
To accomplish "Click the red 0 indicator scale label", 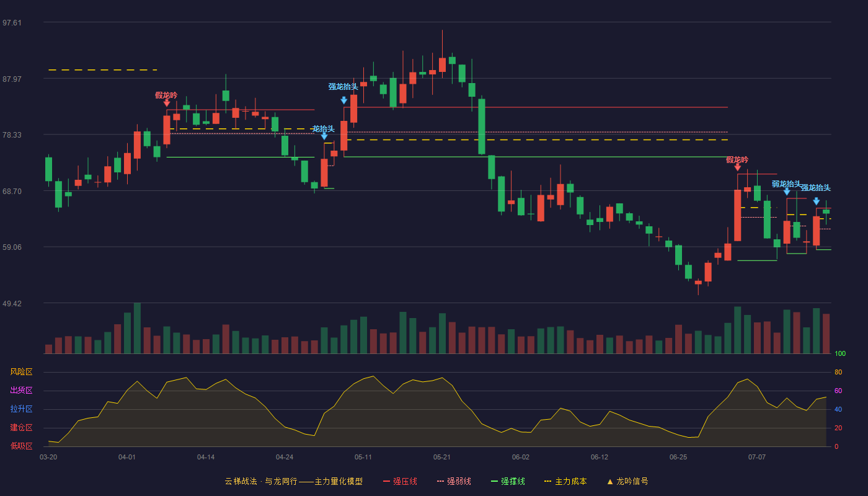I will [x=836, y=447].
